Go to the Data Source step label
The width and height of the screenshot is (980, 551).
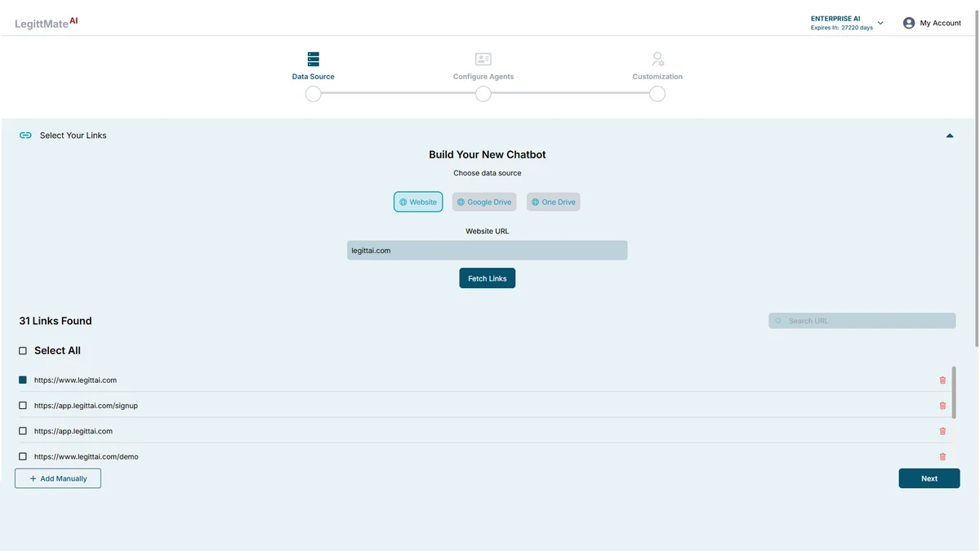coord(314,77)
